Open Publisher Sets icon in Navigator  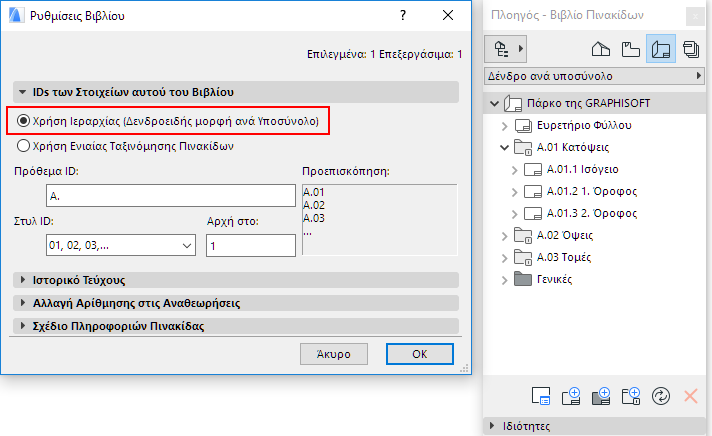tap(691, 49)
